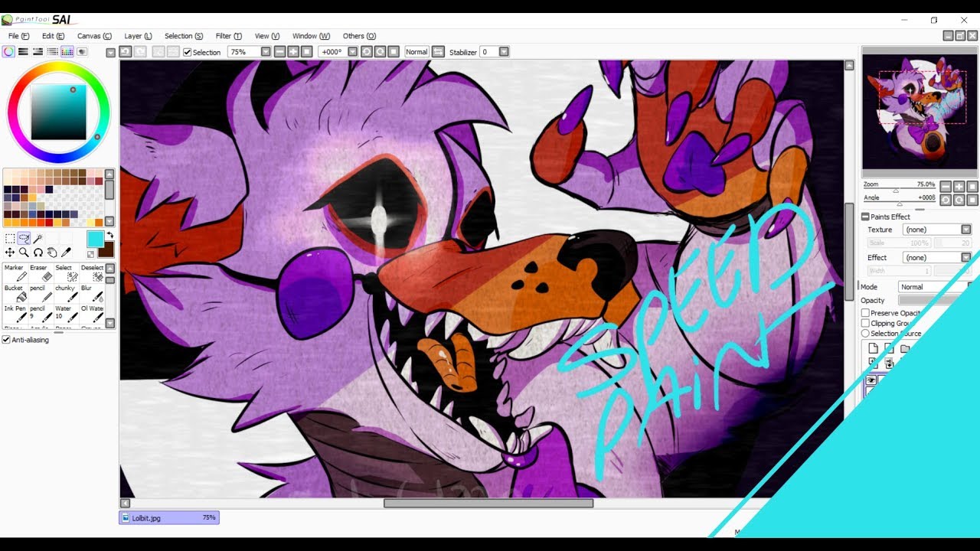Zoom in with the toolbar plus button
980x551 pixels.
tap(293, 52)
